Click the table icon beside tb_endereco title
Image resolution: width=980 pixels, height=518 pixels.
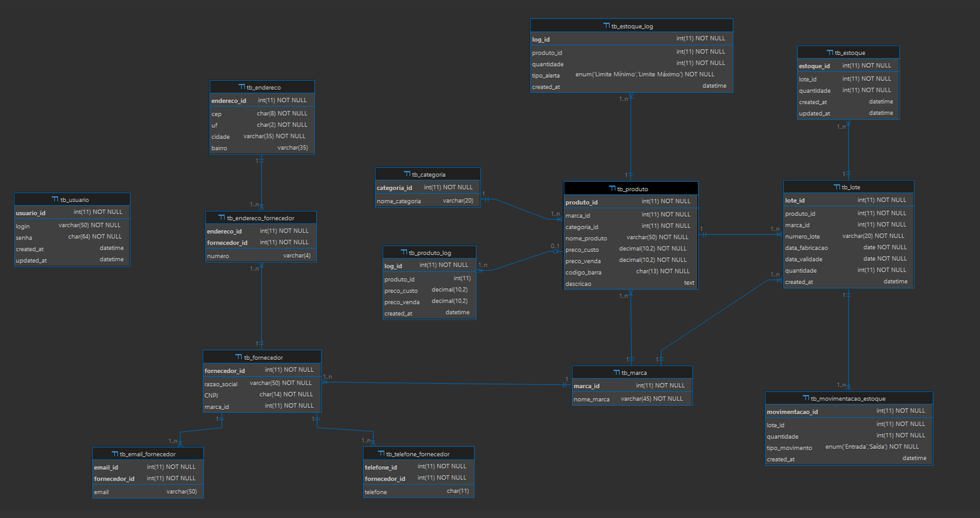241,87
